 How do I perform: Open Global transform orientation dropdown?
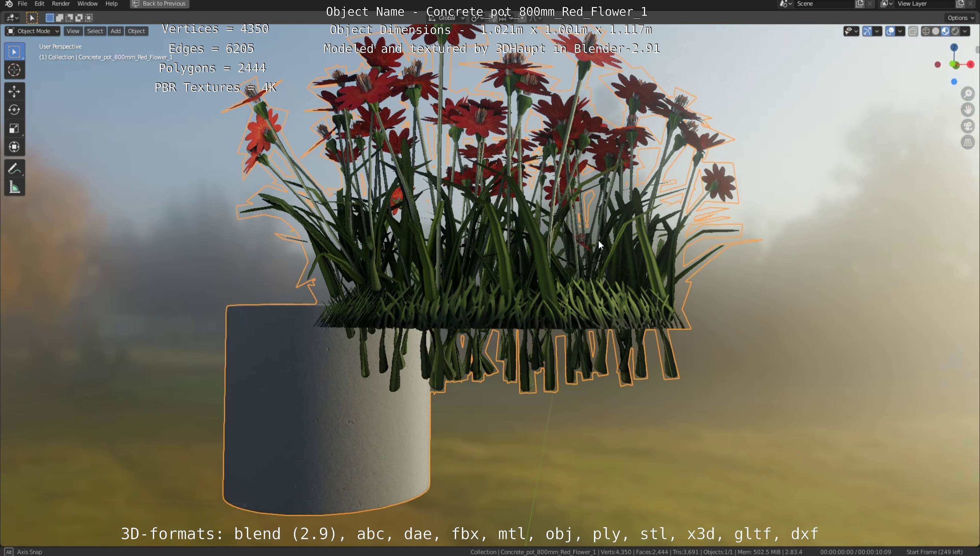(447, 18)
